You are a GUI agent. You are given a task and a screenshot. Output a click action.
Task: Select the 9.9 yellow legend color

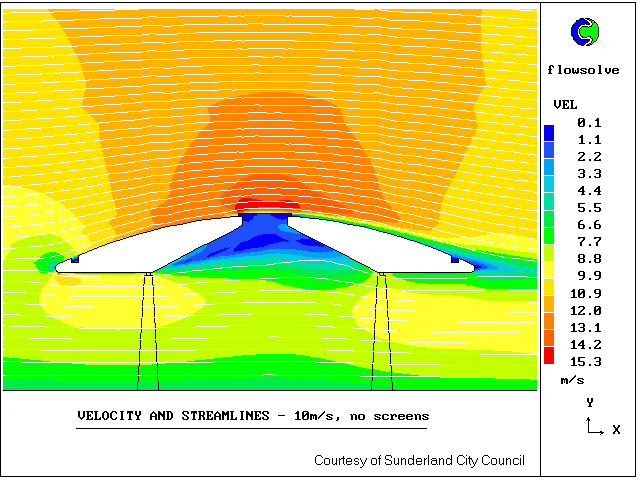(550, 275)
